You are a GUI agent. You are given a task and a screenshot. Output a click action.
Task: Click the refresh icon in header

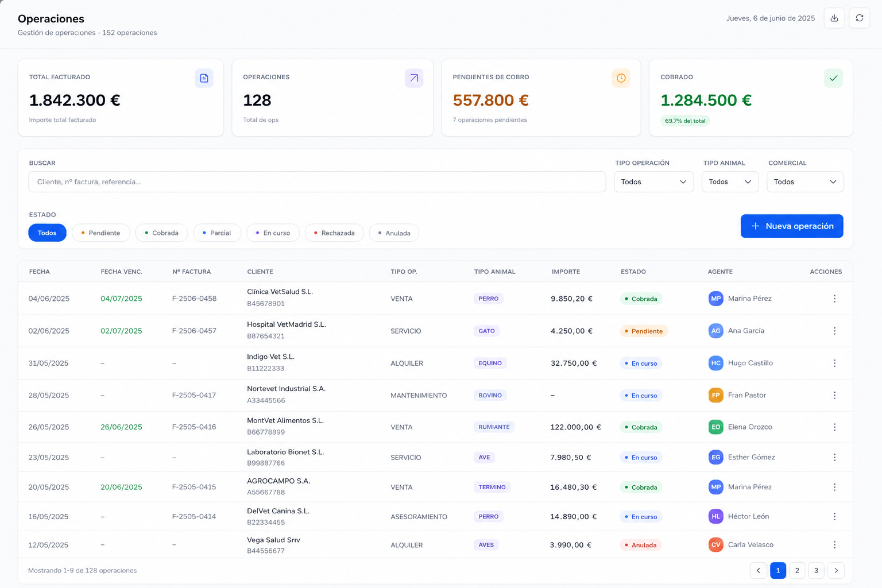pos(859,18)
